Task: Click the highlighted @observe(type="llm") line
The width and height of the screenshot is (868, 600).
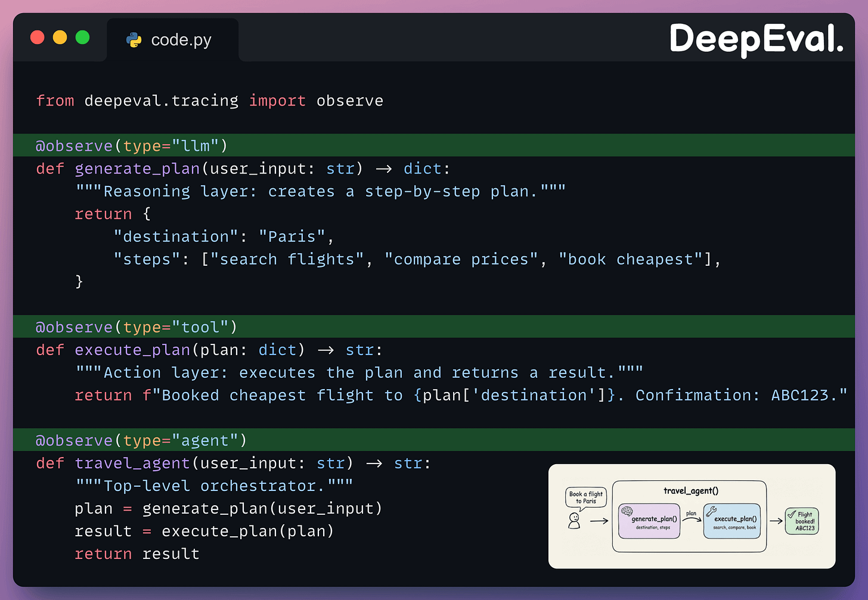Action: (x=434, y=145)
